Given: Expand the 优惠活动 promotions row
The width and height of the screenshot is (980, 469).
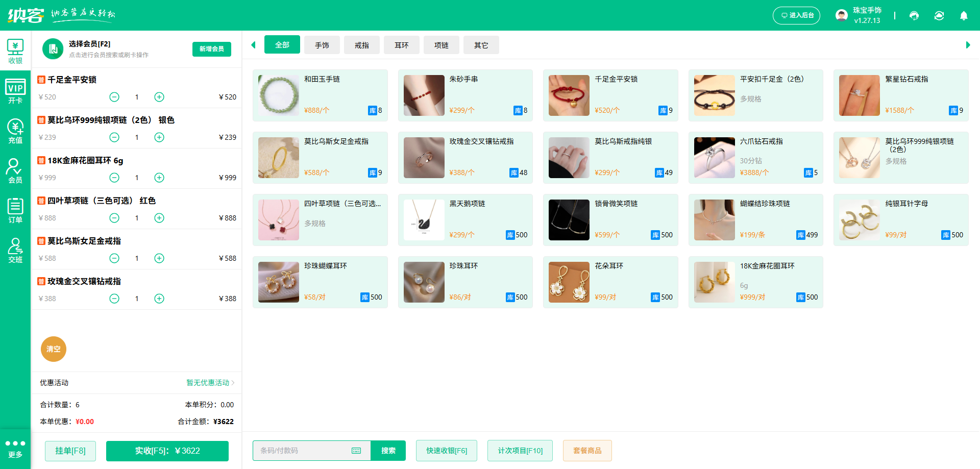Looking at the screenshot, I should point(210,383).
